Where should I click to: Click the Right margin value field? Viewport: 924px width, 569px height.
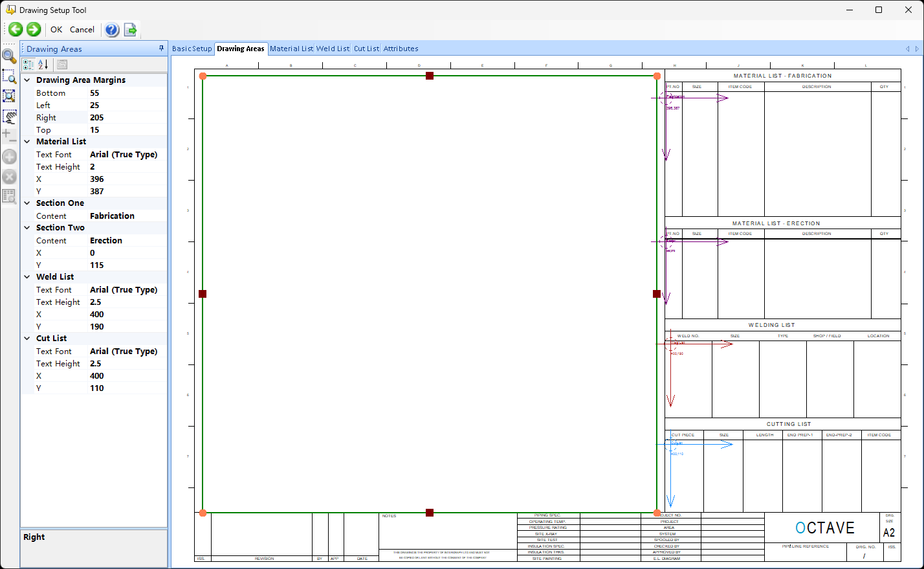tap(127, 118)
